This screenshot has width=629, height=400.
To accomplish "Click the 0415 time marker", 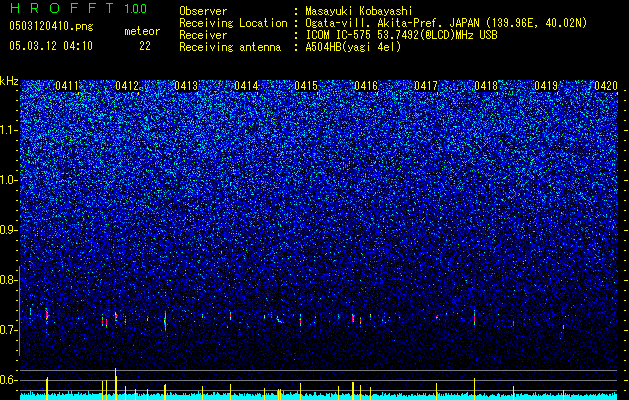I will (x=306, y=86).
